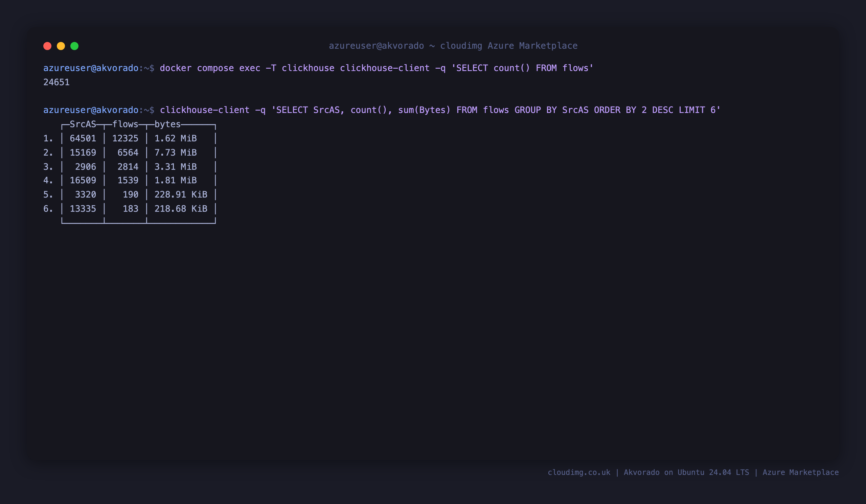
Task: Select the SrcAS value 16509
Action: coord(83,180)
